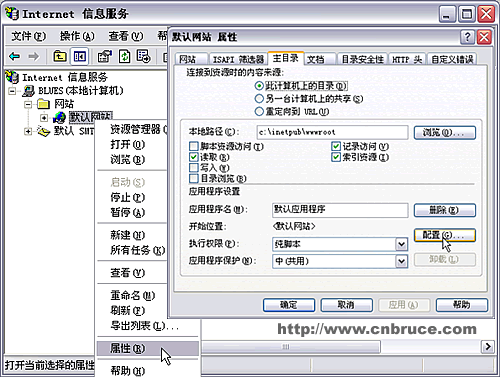Click the 本地路径 text field

click(x=332, y=132)
